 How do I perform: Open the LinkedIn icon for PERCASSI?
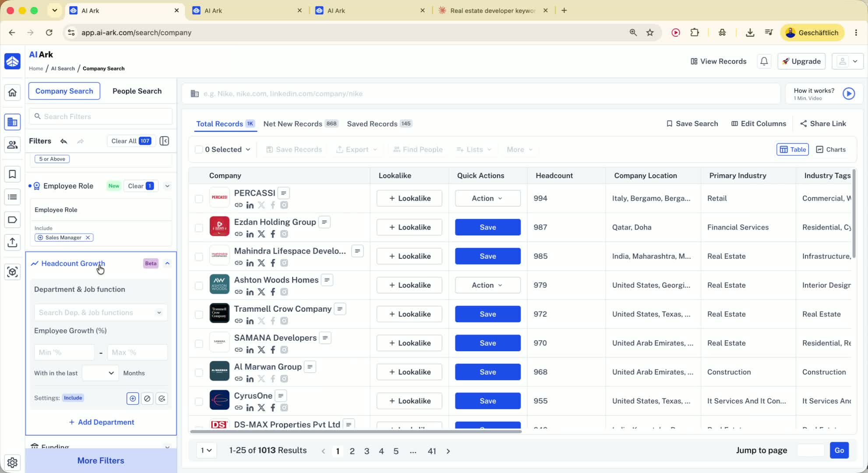pyautogui.click(x=250, y=205)
